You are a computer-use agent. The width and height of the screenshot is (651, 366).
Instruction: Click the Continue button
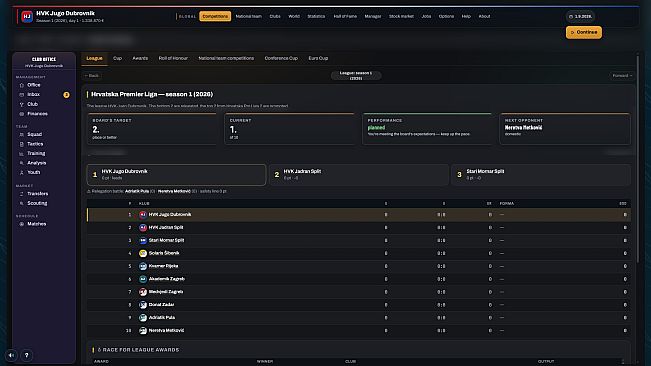click(584, 32)
